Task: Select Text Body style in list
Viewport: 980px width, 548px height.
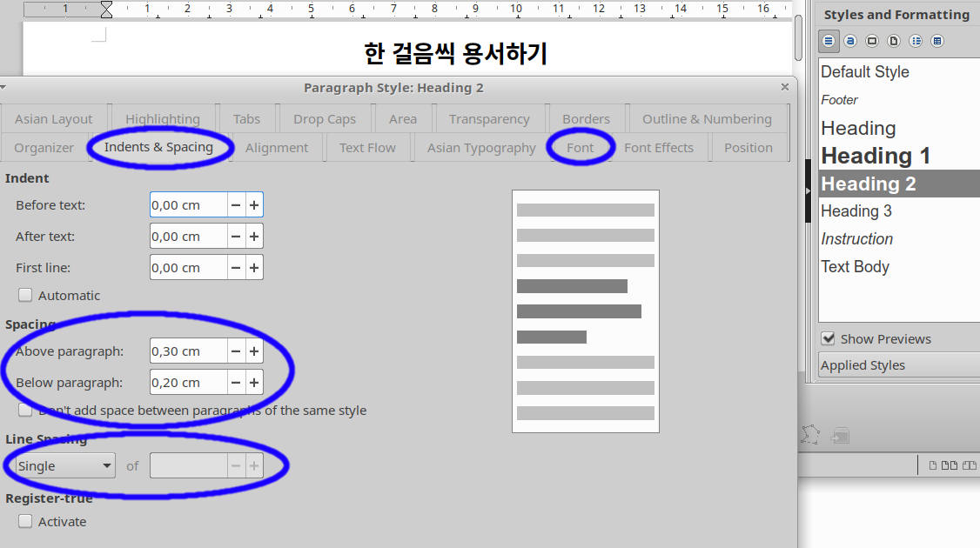Action: click(x=899, y=267)
